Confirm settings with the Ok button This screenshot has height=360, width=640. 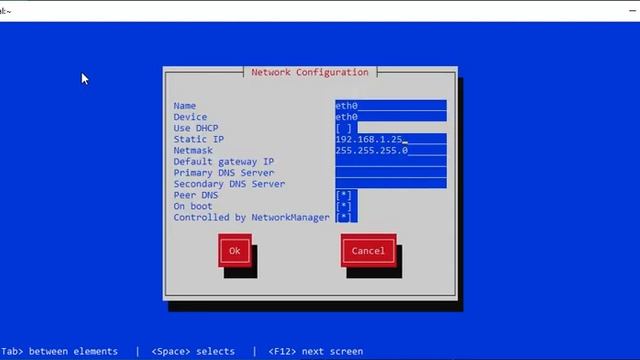coord(235,251)
